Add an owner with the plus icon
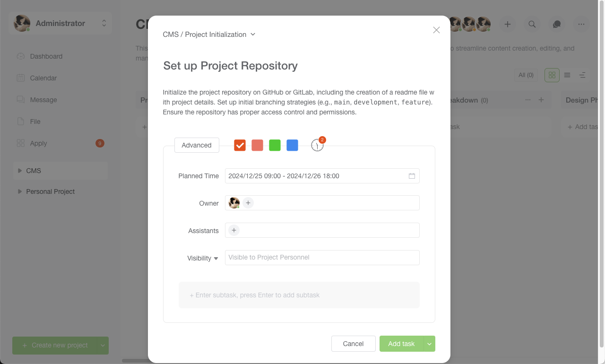The width and height of the screenshot is (605, 364). click(x=248, y=203)
